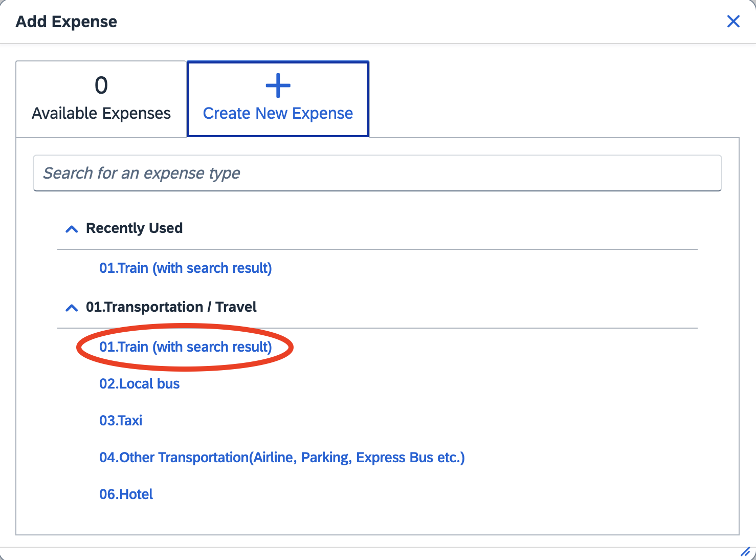
Task: Click the Create New Expense text
Action: coord(278,113)
